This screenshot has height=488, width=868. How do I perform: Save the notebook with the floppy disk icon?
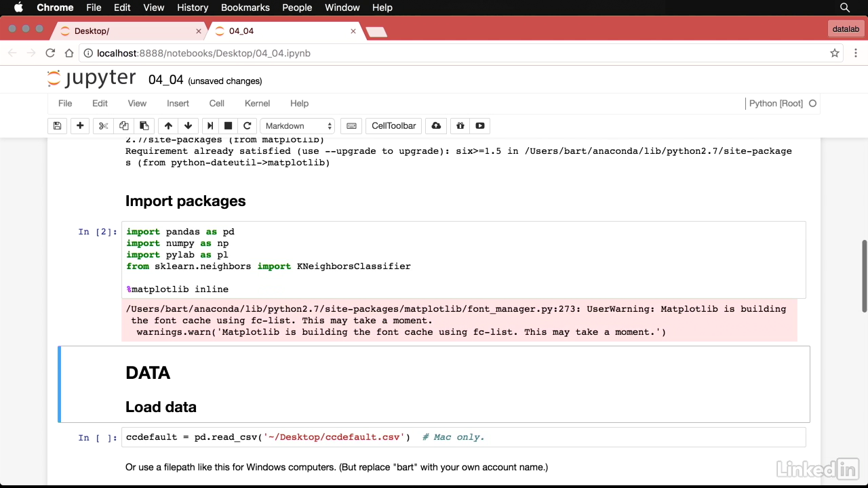(x=57, y=126)
